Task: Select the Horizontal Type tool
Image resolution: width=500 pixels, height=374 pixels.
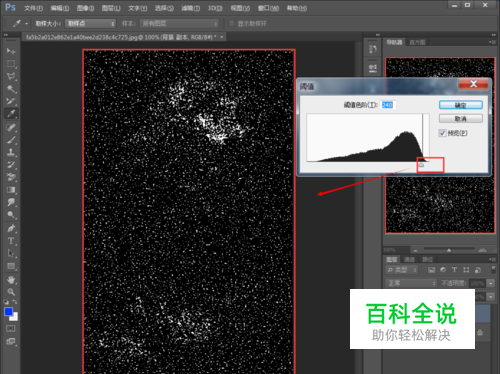Action: coord(11,241)
